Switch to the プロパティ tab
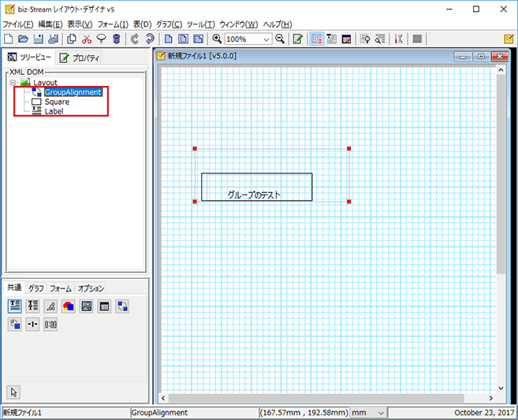This screenshot has height=420, width=518. click(x=80, y=58)
